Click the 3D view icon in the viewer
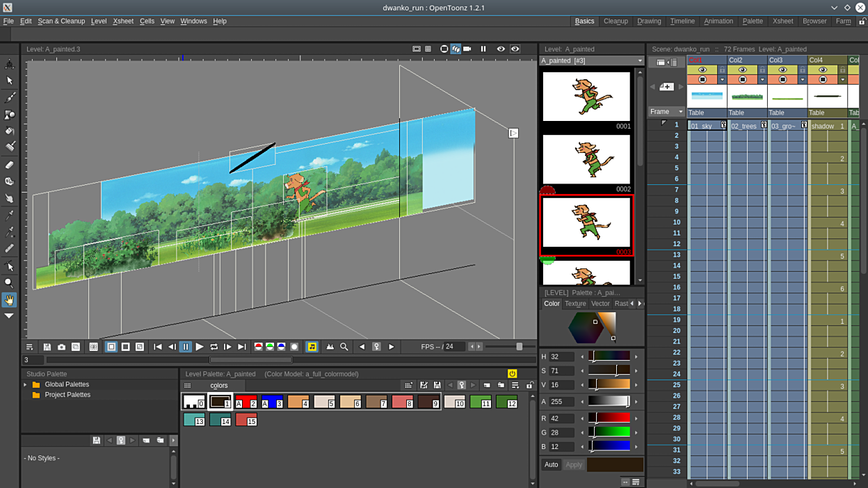Viewport: 868px width, 488px height. 456,49
